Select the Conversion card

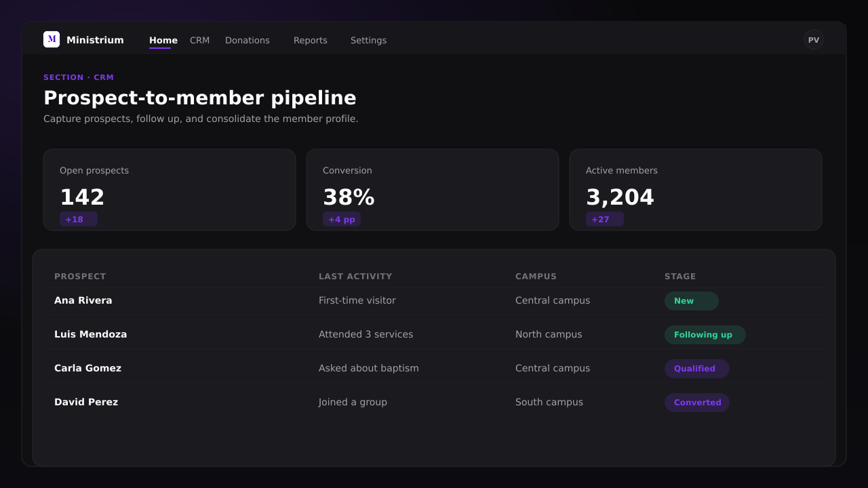[x=433, y=190]
